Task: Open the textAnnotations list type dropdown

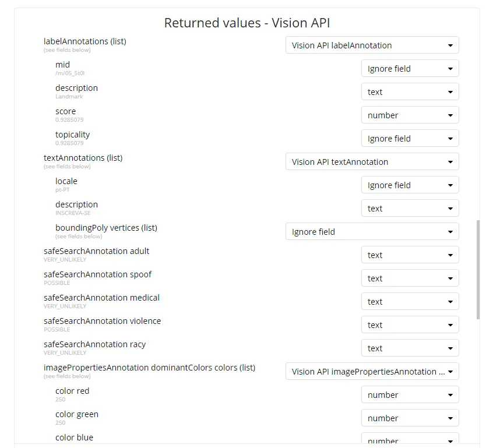Action: coord(372,162)
